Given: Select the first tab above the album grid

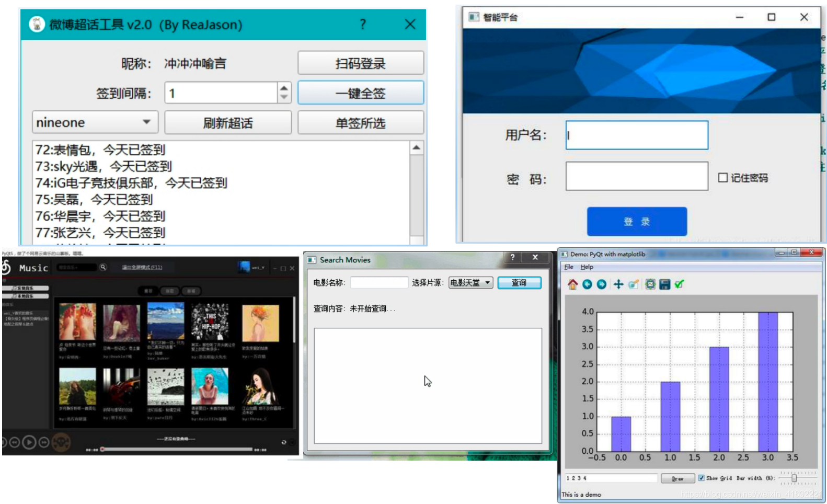Looking at the screenshot, I should [x=148, y=291].
